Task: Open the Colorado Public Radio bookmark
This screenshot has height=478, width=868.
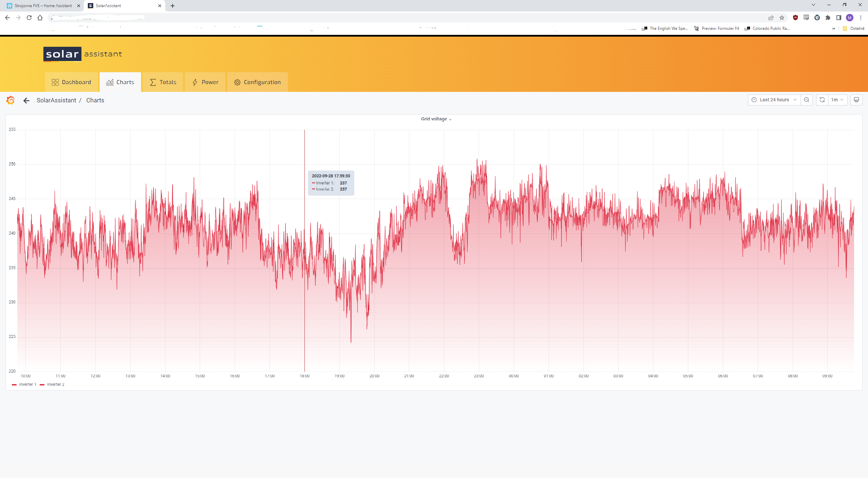Action: point(768,28)
